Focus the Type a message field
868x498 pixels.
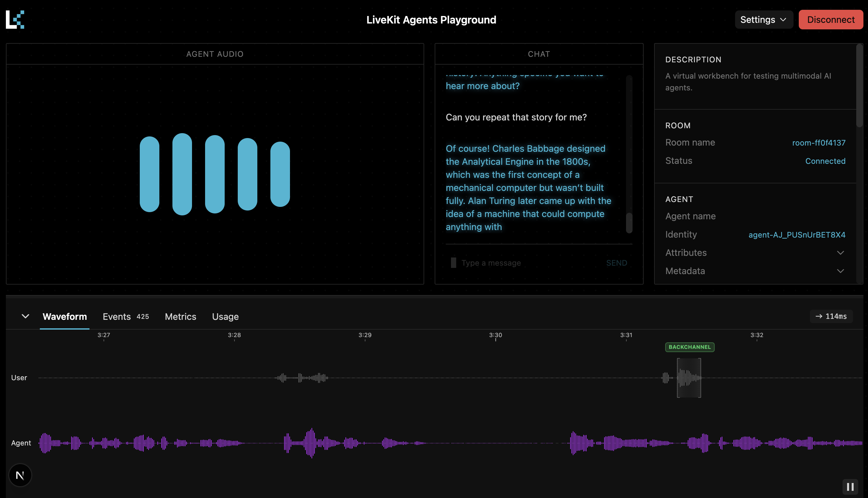(x=527, y=263)
